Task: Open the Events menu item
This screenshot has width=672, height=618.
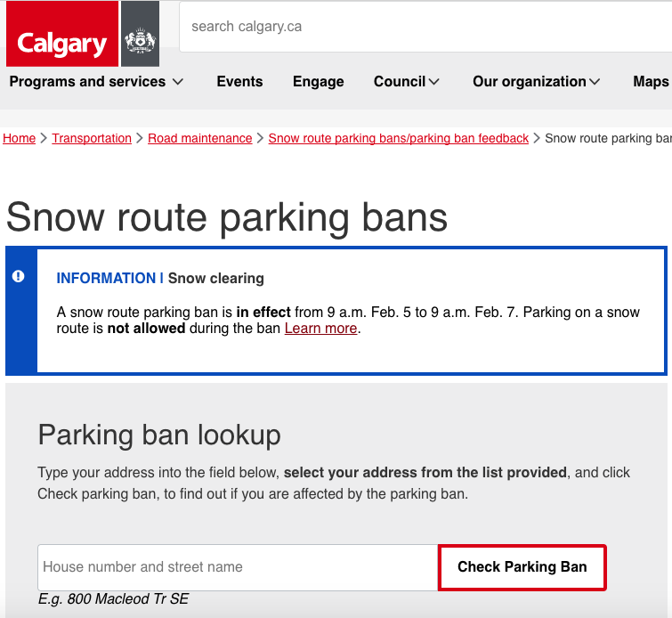Action: [x=239, y=82]
